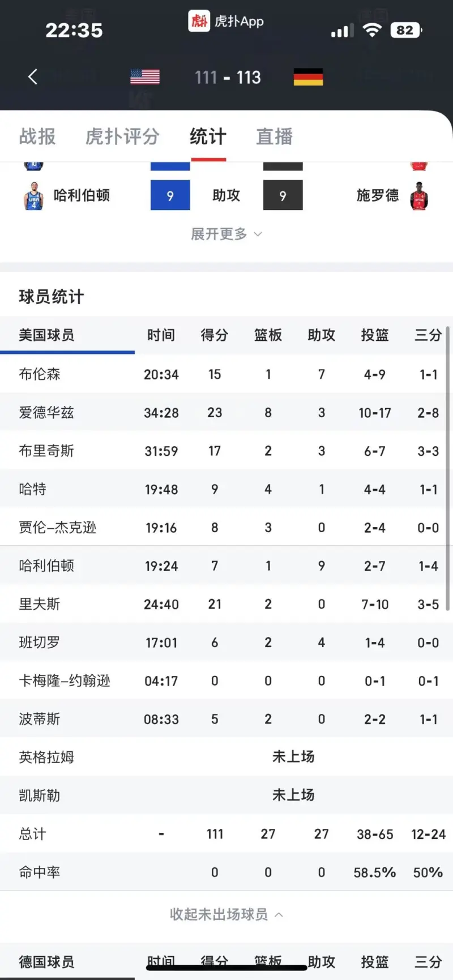Open the 战报 tab
This screenshot has height=980, width=453.
point(37,136)
